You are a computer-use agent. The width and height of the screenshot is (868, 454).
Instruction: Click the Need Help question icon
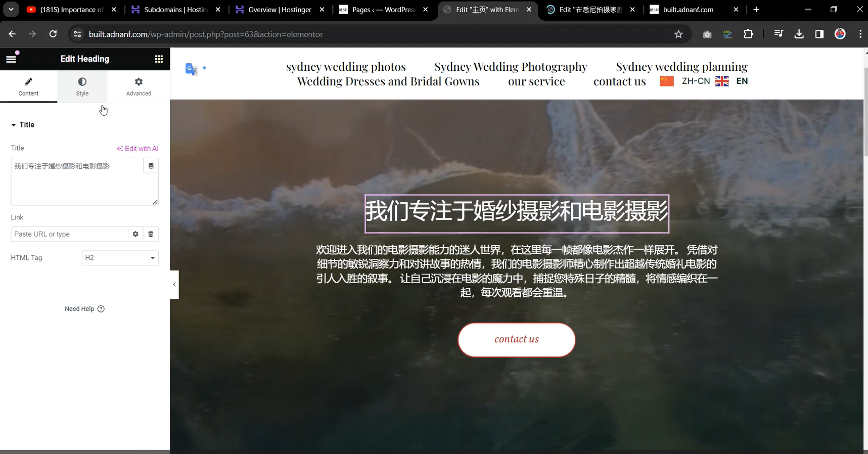pos(101,309)
